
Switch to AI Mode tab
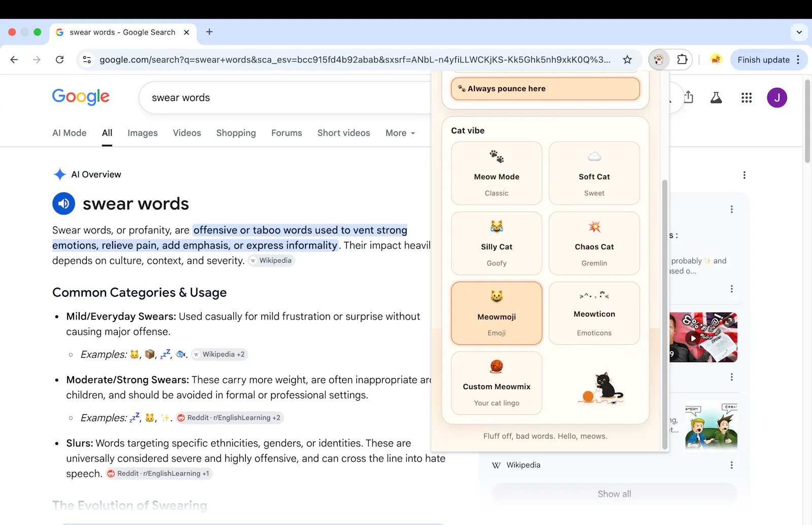(x=69, y=133)
